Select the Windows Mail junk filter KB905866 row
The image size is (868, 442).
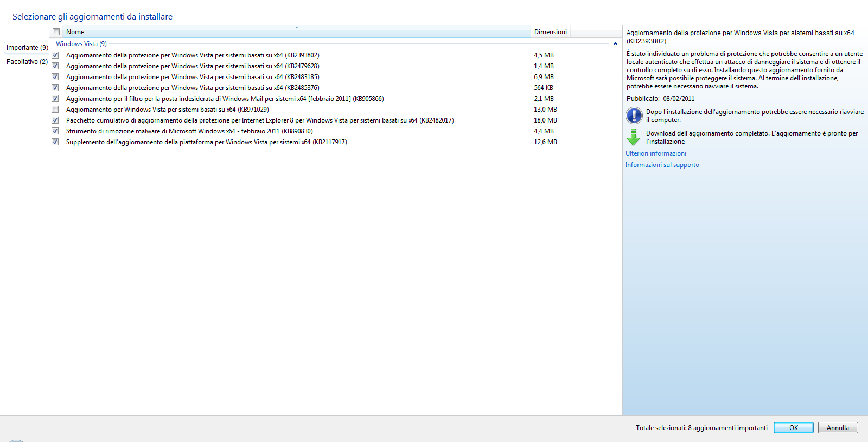pos(336,99)
